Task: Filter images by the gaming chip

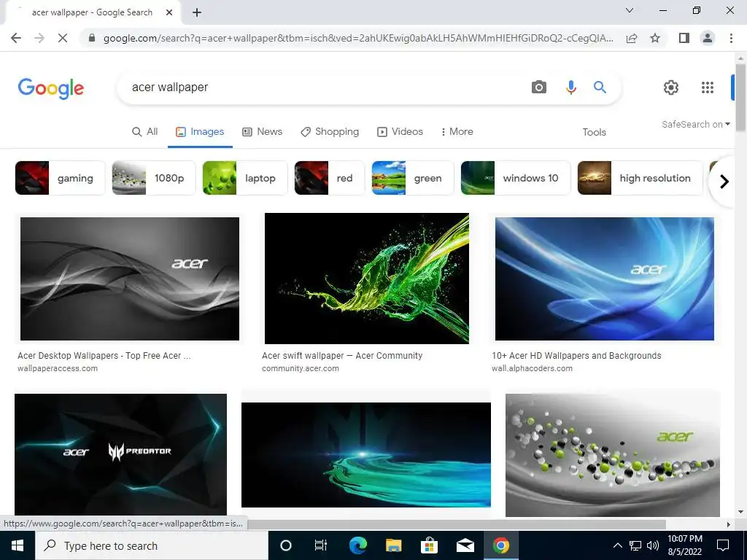Action: point(60,178)
